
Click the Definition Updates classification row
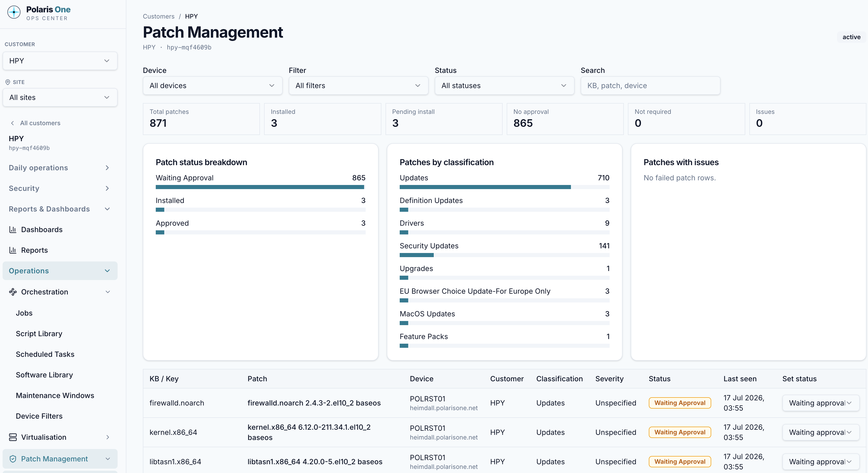504,204
